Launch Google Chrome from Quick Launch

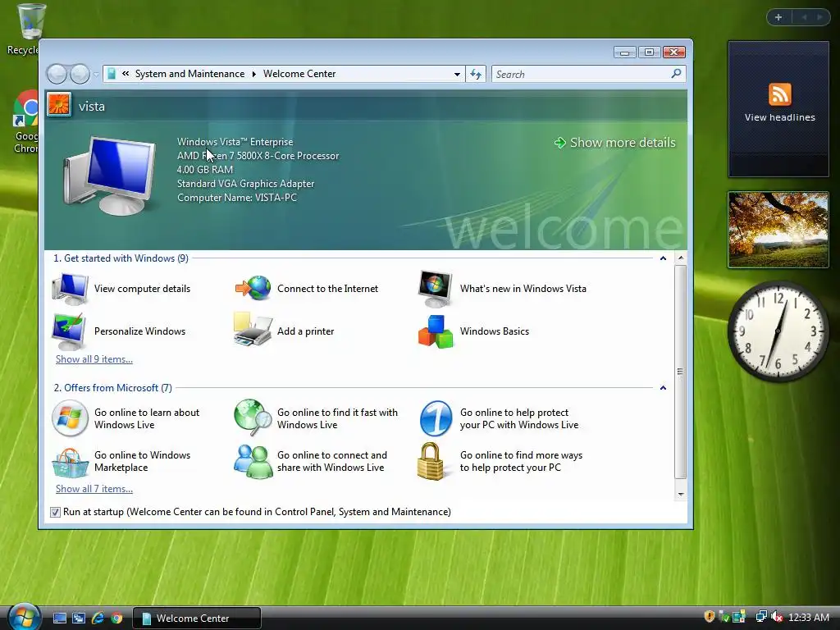coord(116,619)
